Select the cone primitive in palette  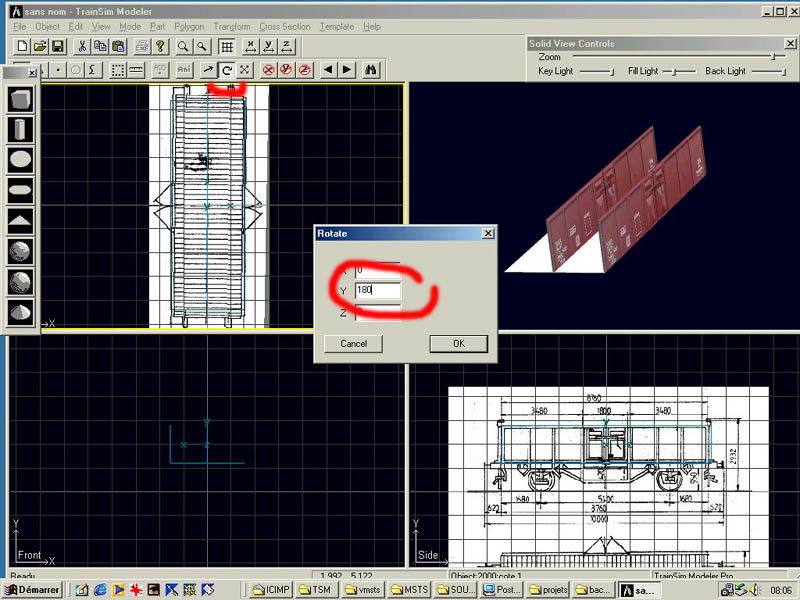[x=21, y=313]
